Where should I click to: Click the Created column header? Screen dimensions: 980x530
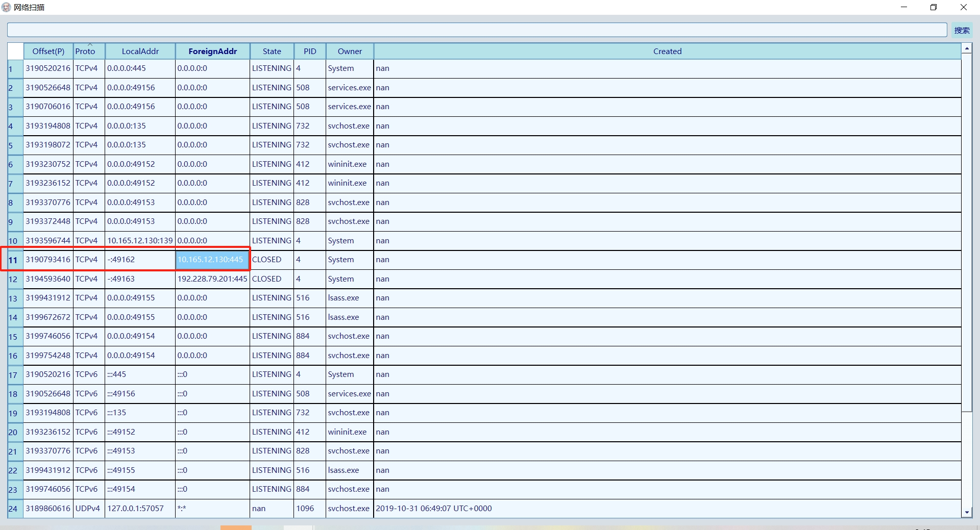tap(667, 51)
